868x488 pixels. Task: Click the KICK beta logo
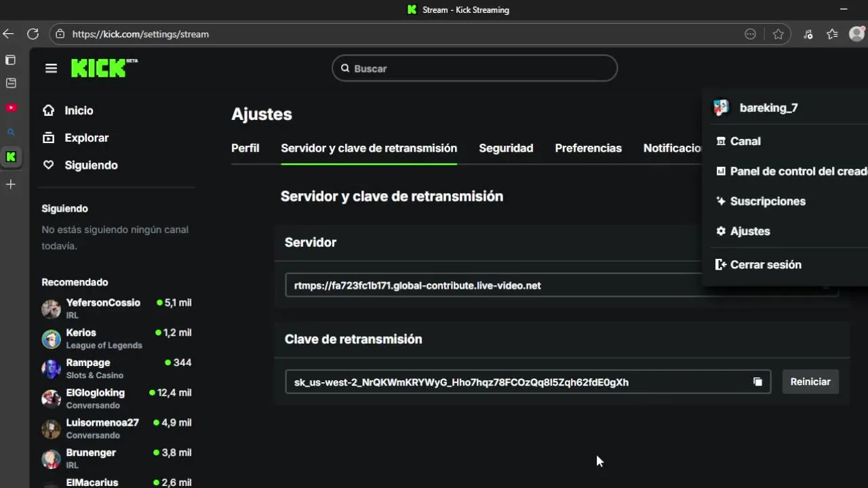coord(104,68)
